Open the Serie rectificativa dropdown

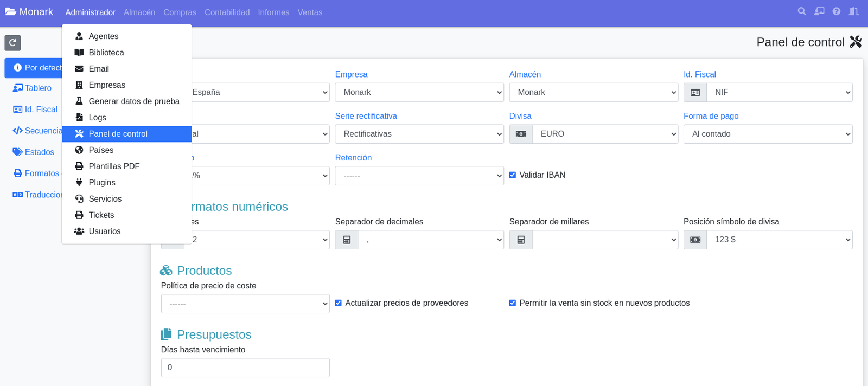pyautogui.click(x=419, y=134)
